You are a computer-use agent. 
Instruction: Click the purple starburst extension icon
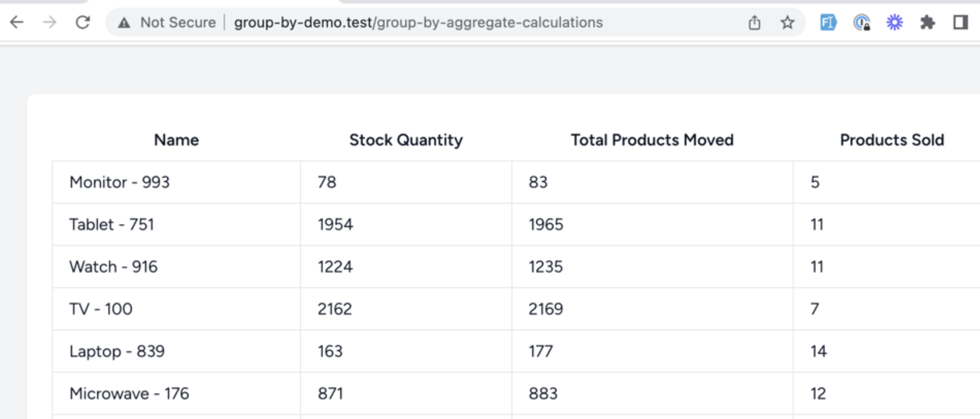[894, 23]
